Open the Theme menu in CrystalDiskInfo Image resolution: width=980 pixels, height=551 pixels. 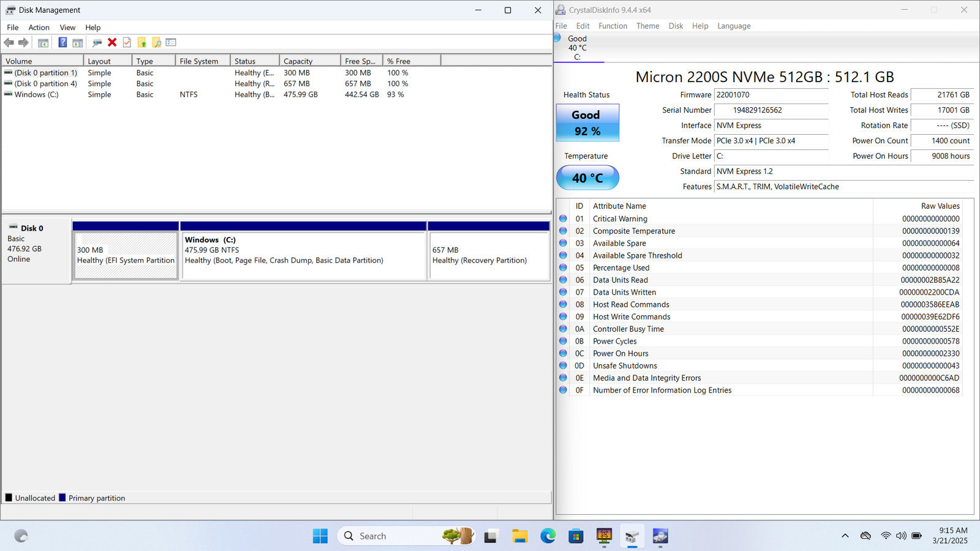coord(647,26)
